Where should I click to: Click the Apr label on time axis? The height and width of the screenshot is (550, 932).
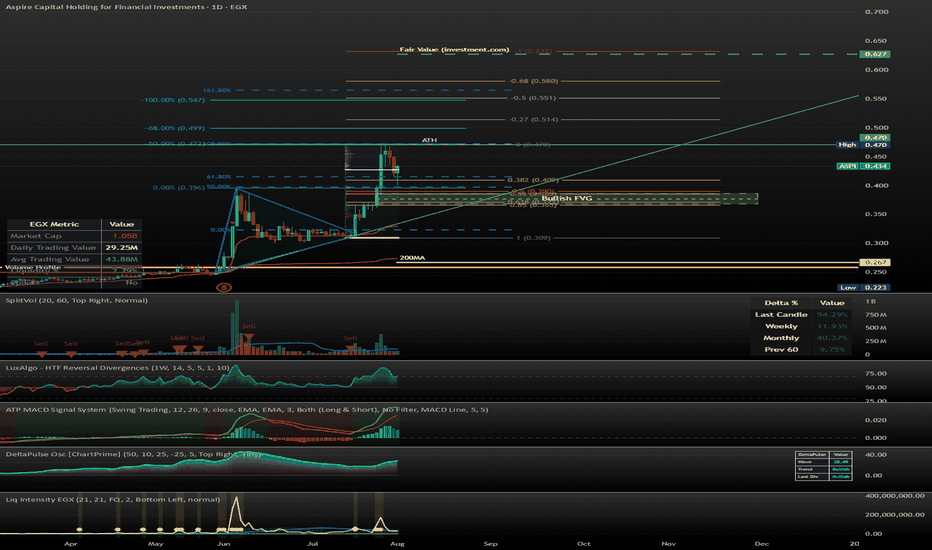(x=71, y=543)
